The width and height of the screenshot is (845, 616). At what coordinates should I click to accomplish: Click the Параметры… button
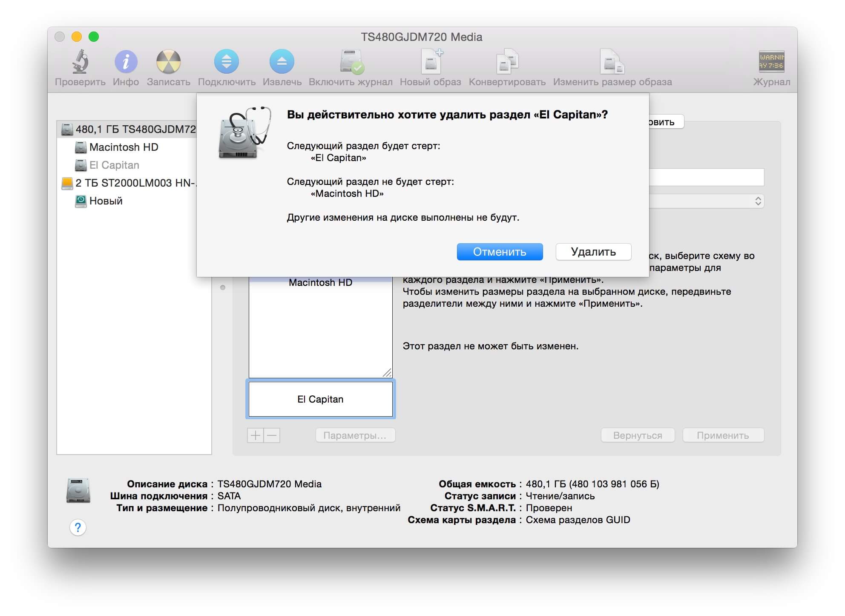point(355,435)
